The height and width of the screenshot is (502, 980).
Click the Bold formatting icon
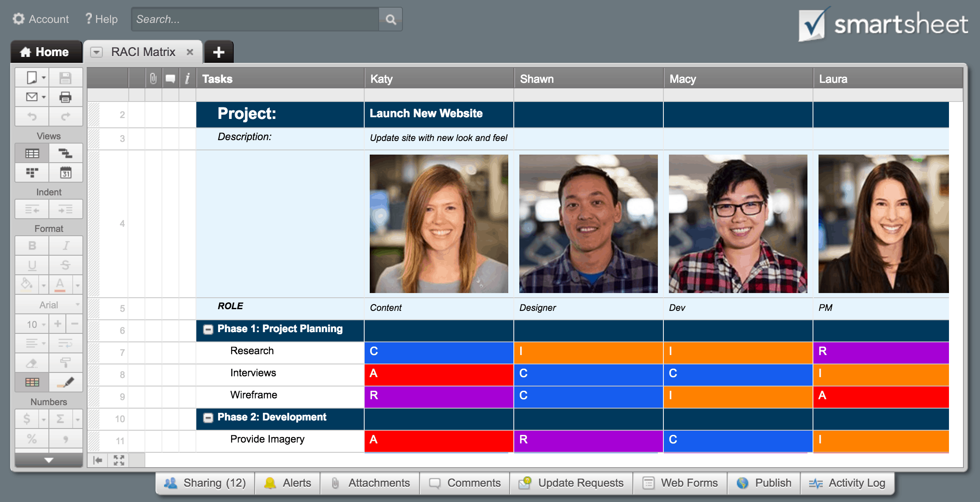point(32,245)
